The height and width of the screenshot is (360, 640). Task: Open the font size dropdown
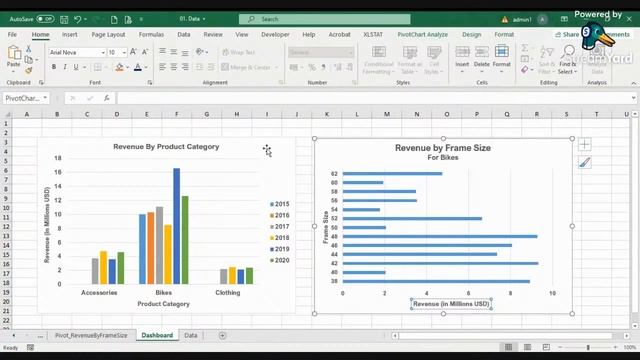coord(124,52)
